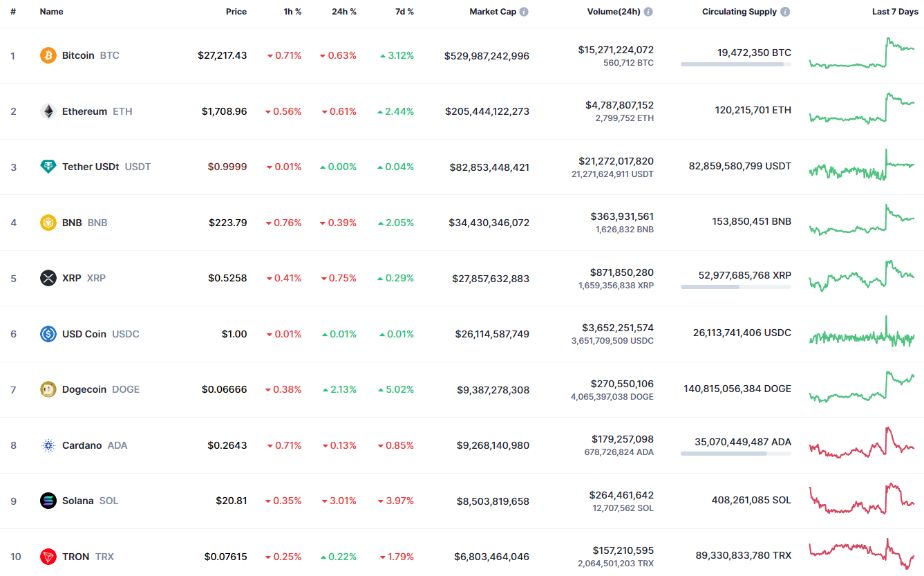Click the Ethereum coin logo
Screen dimensions: 924x576
[x=48, y=111]
